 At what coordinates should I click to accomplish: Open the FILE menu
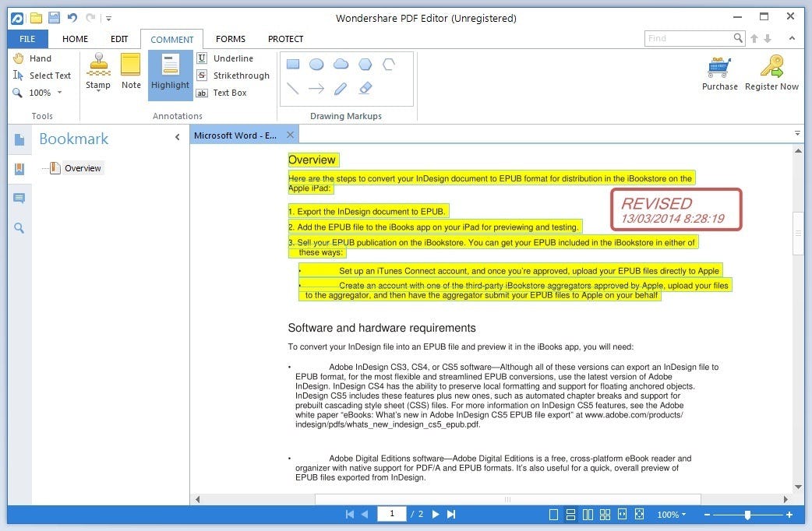[x=27, y=39]
